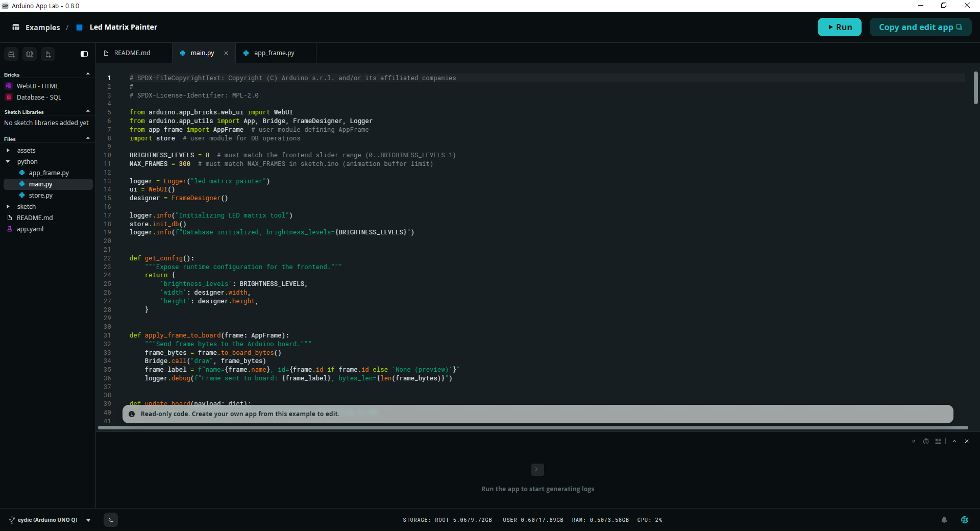Click the Led Matrix Painter app icon
This screenshot has height=531, width=980.
[79, 27]
